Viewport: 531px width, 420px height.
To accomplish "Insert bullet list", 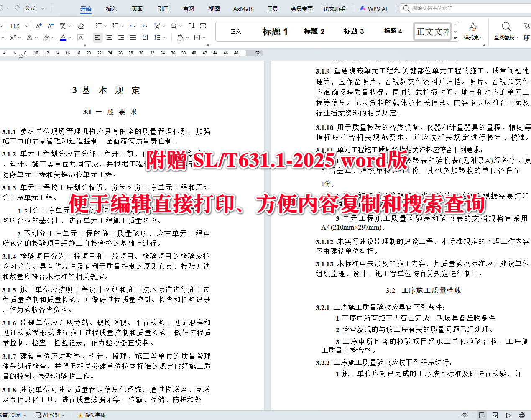I will 98,26.
